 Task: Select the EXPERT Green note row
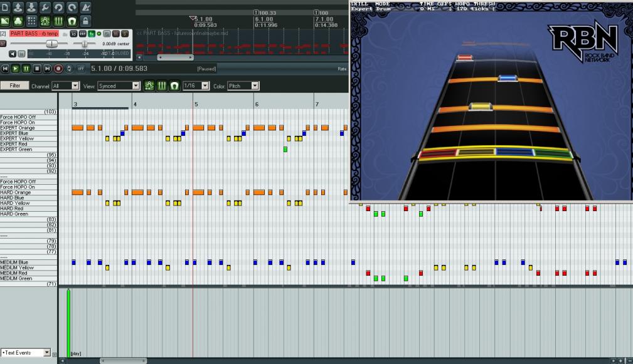tap(29, 149)
